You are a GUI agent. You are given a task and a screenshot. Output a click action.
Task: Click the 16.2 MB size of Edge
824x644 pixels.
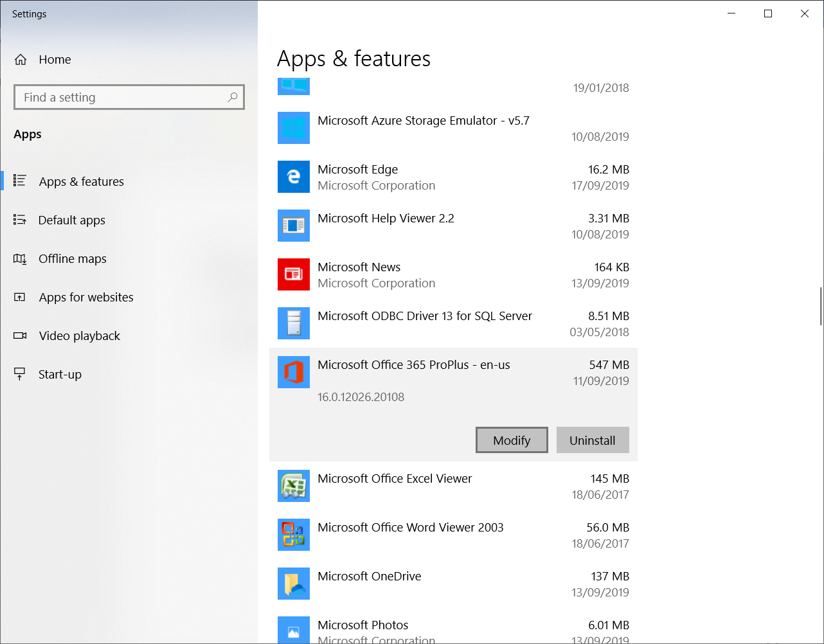[x=609, y=169]
